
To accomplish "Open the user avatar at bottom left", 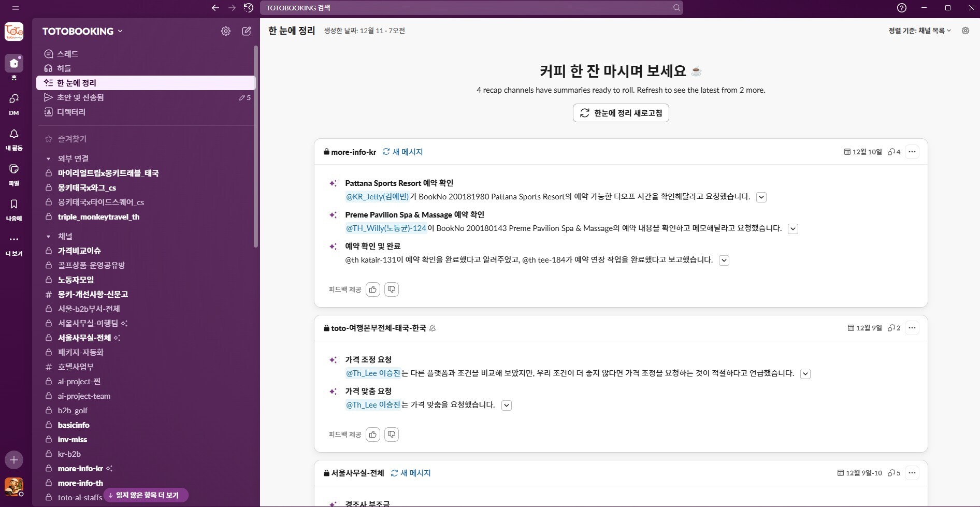I will (14, 487).
